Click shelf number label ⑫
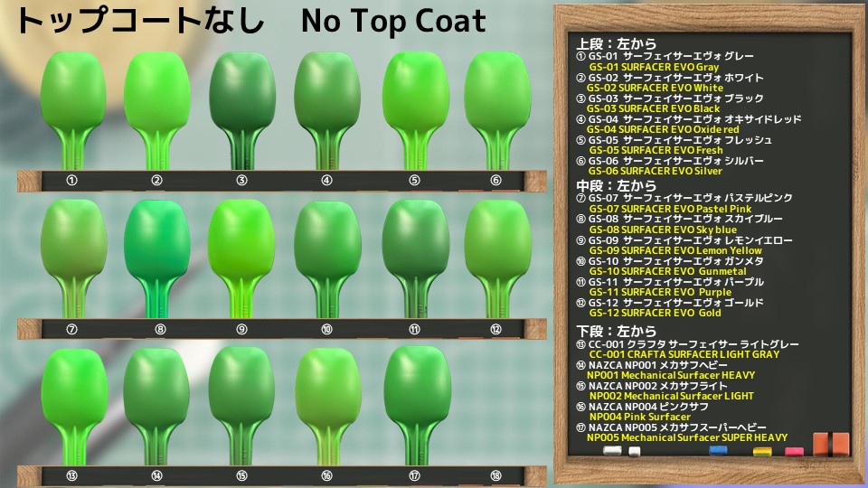Screen dimensions: 868x488 [496, 329]
